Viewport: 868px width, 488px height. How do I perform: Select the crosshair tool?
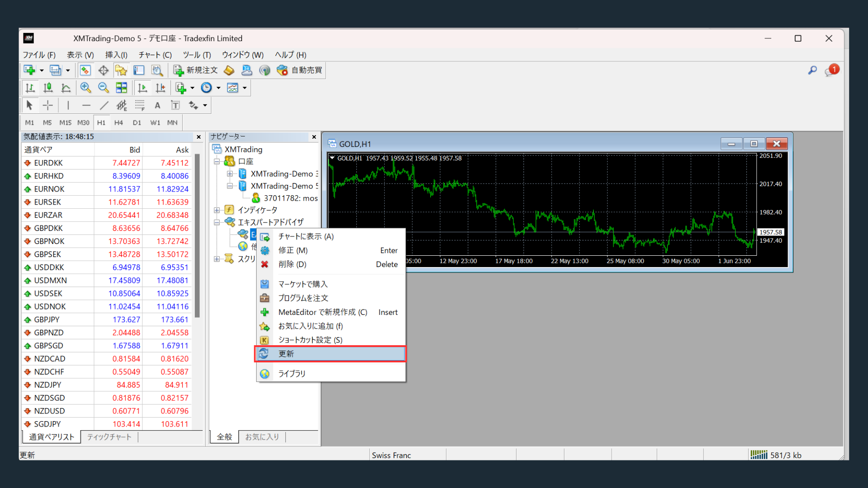(x=47, y=105)
